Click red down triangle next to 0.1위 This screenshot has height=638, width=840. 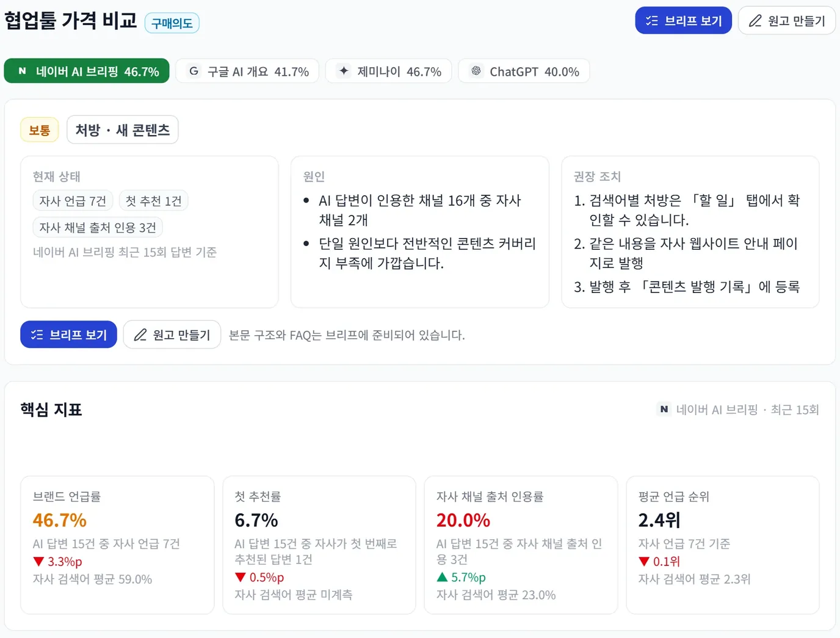click(x=644, y=562)
